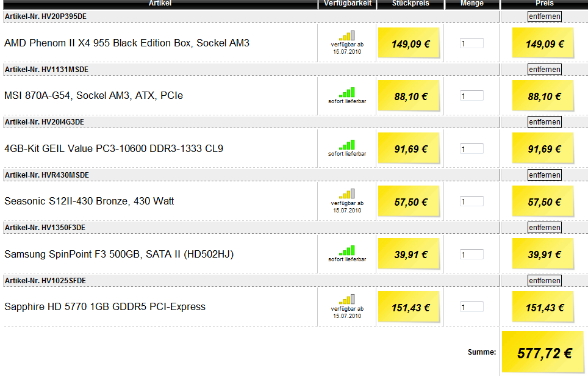Remove the Seasonic S12II-430 Bronze item
This screenshot has width=588, height=376.
coord(545,175)
